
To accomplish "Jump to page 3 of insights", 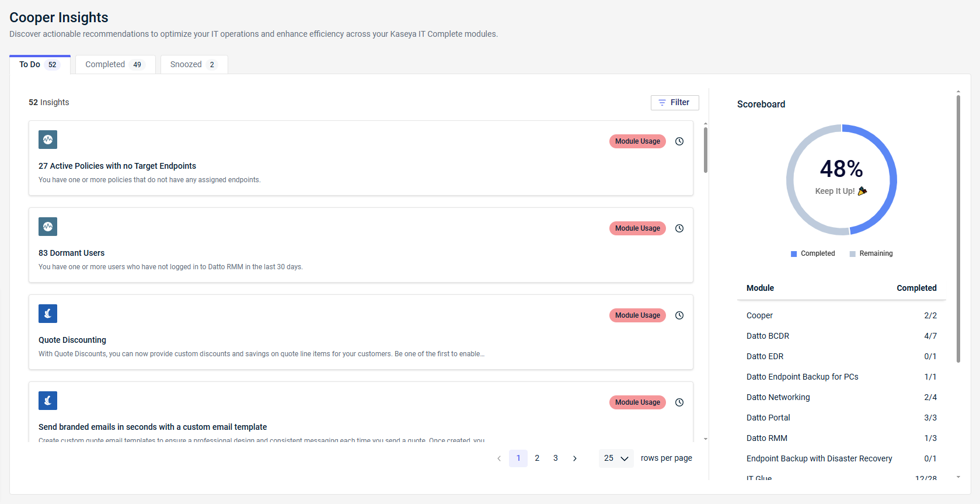I will click(x=556, y=458).
